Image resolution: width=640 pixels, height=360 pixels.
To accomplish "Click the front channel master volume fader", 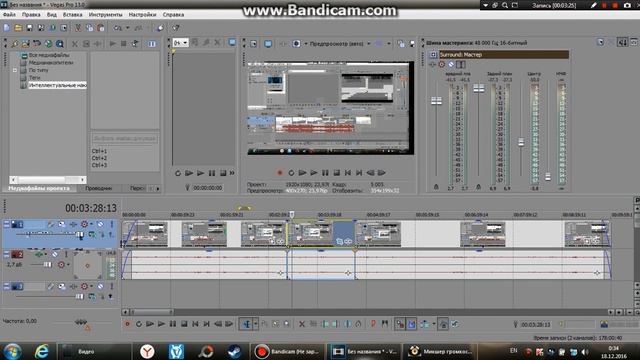I will (436, 100).
